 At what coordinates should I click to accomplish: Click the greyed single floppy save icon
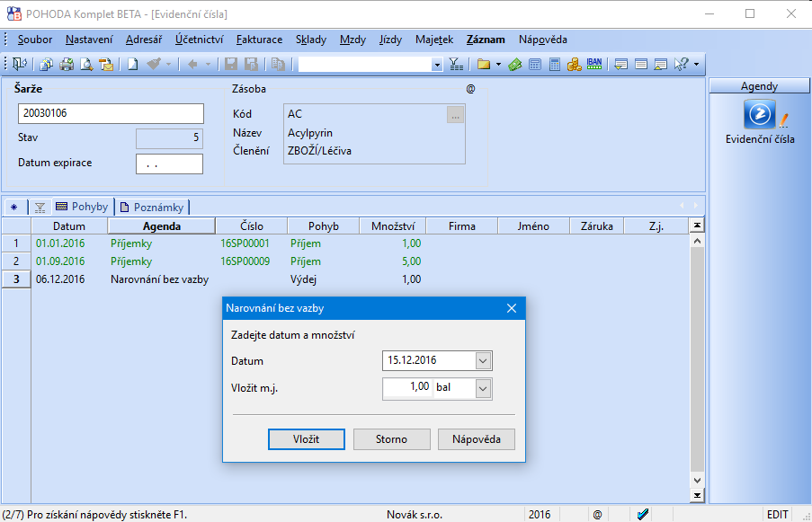point(231,64)
